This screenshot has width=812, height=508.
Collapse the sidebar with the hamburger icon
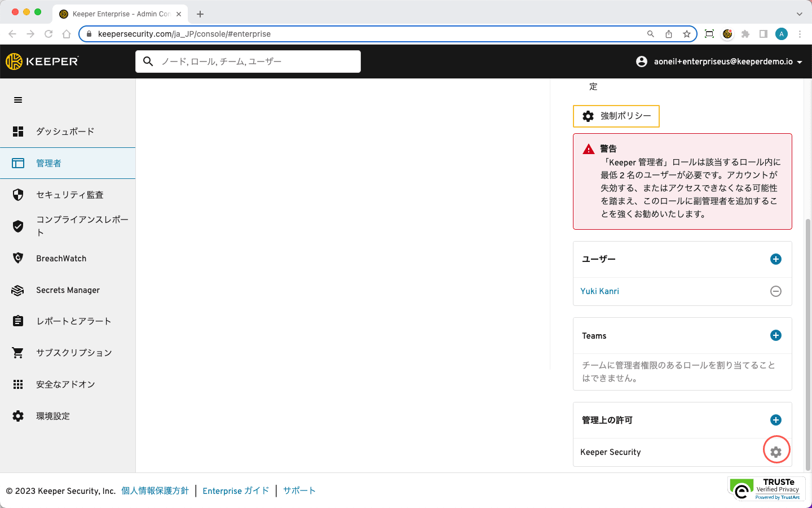tap(18, 100)
